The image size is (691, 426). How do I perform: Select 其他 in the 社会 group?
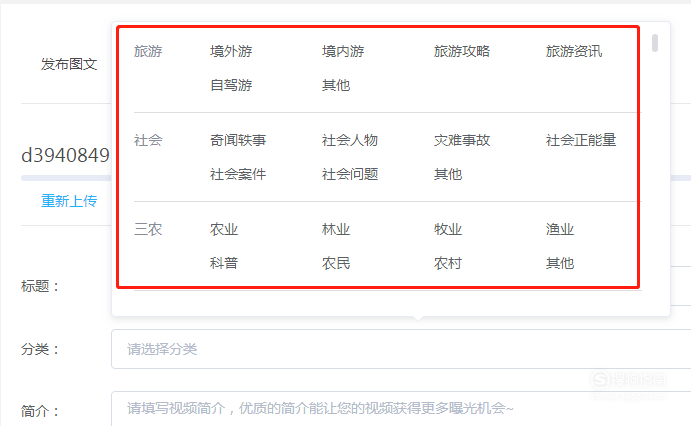448,174
